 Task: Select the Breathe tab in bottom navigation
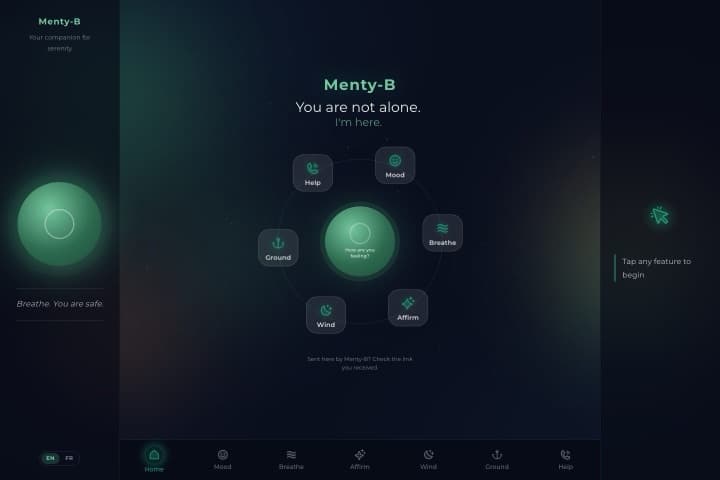[x=291, y=459]
